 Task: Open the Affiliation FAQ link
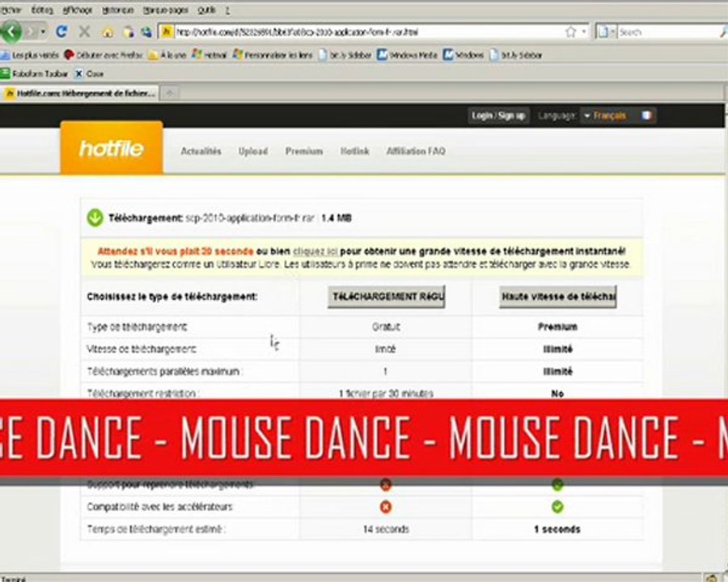coord(416,151)
